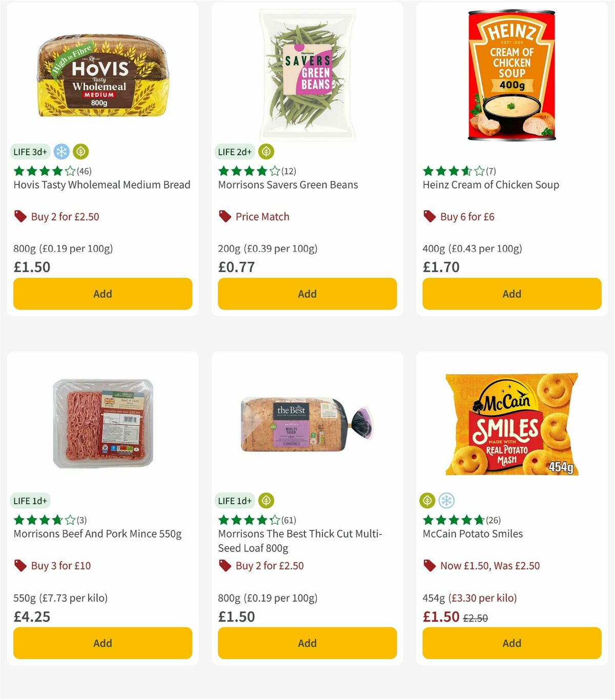Open the Morrisons Savers Green Beans product page
Image resolution: width=615 pixels, height=700 pixels.
(x=288, y=185)
